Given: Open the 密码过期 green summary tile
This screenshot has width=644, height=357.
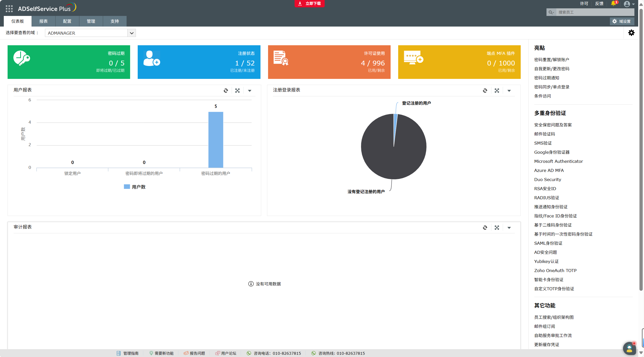Looking at the screenshot, I should [69, 62].
